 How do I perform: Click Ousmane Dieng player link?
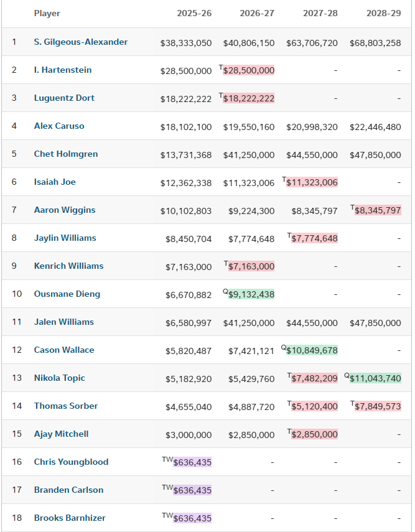click(x=67, y=294)
